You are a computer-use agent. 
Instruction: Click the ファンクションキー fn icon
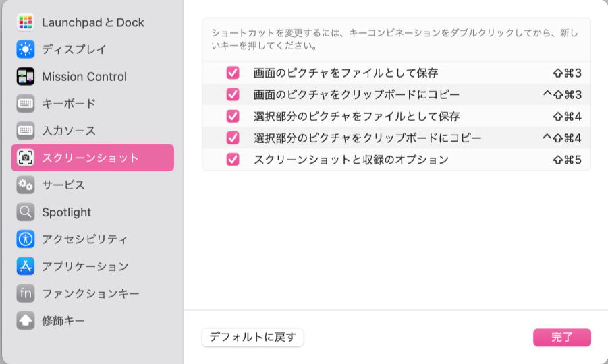(26, 293)
